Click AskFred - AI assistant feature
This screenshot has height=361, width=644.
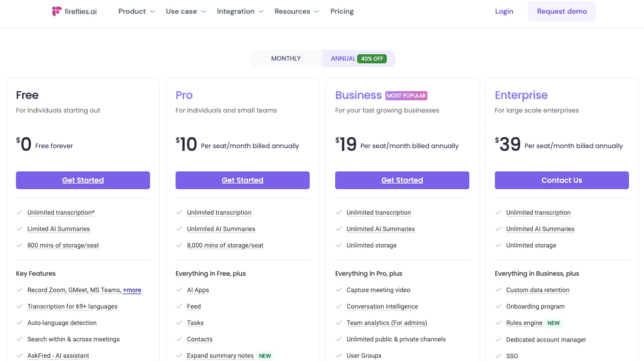point(58,356)
